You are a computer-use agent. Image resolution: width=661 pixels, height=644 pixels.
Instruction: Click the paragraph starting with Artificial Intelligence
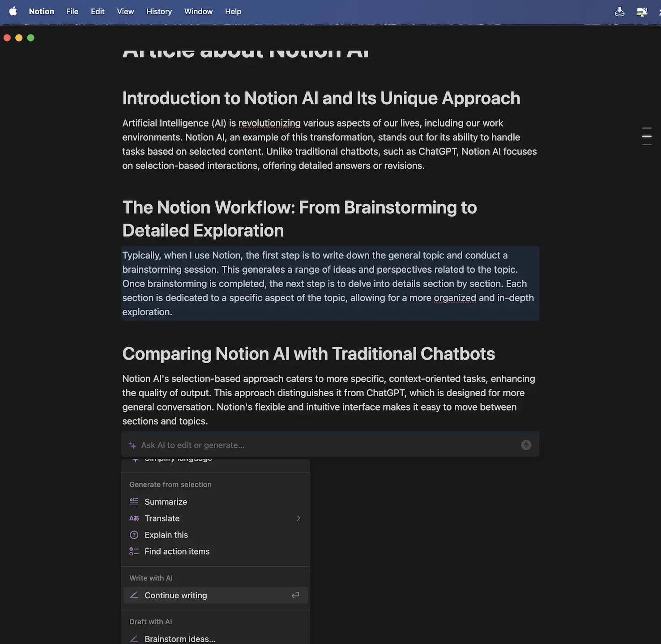[x=330, y=144]
